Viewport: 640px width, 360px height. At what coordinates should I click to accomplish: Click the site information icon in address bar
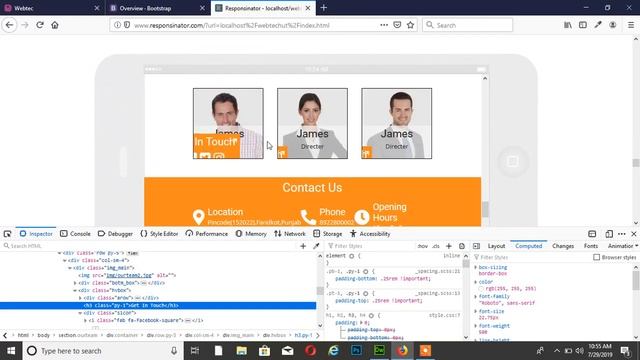click(x=117, y=25)
